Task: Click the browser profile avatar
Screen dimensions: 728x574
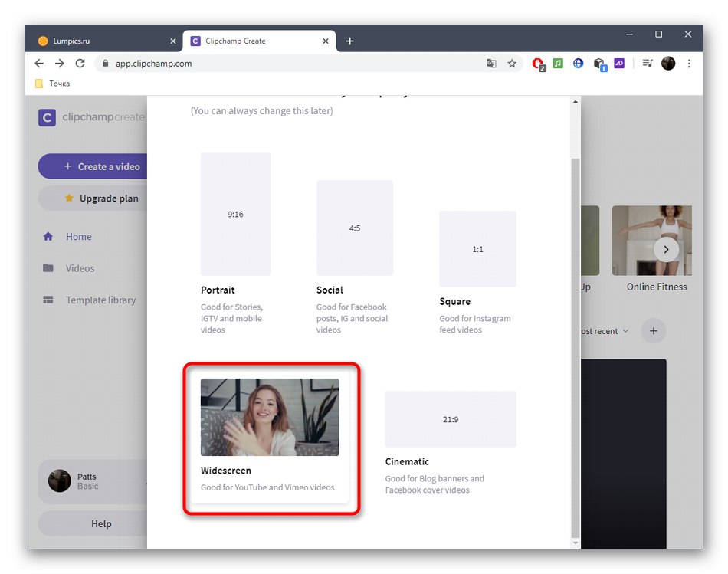Action: [x=667, y=64]
